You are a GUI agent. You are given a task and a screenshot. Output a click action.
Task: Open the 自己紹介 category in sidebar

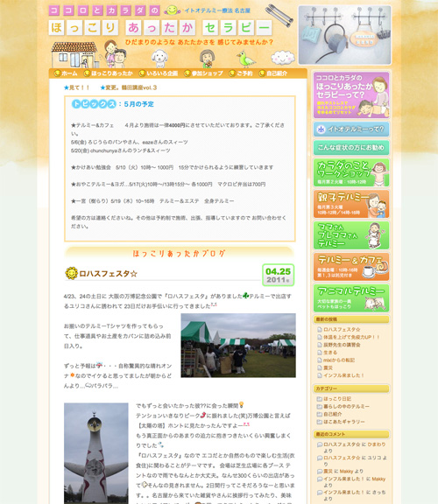point(333,414)
